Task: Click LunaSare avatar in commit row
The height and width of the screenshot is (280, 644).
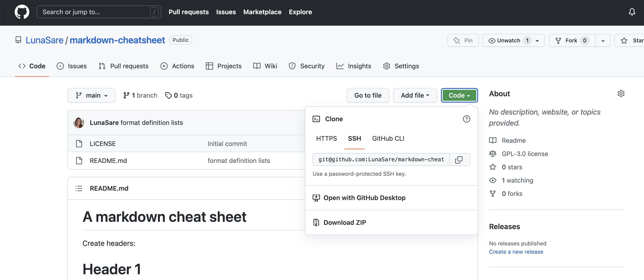Action: pos(79,123)
